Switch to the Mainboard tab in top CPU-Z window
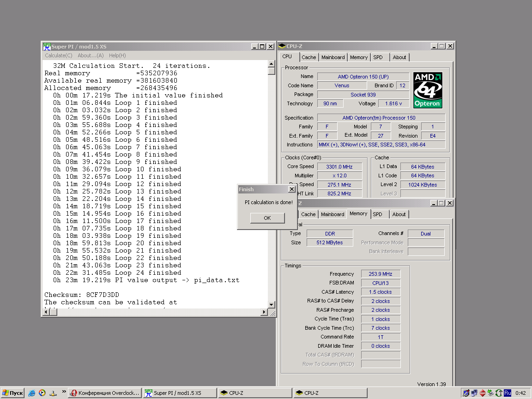 pos(333,57)
